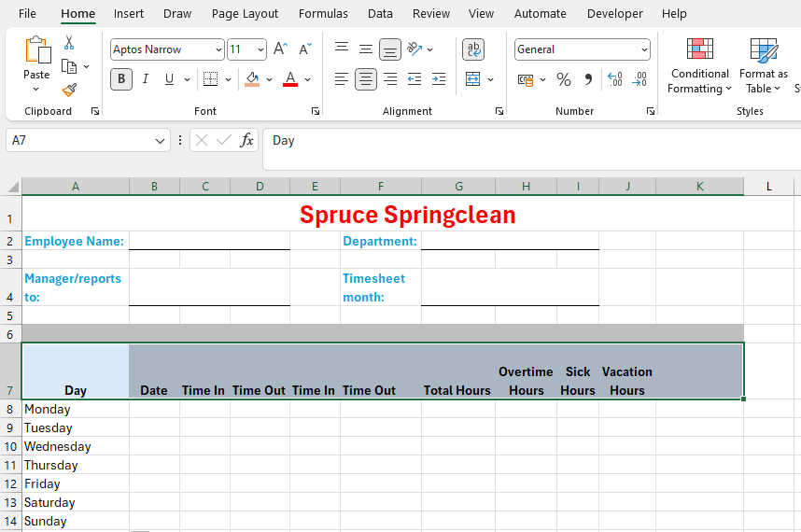This screenshot has width=801, height=532.
Task: Click Insert Function fx icon
Action: pos(246,140)
